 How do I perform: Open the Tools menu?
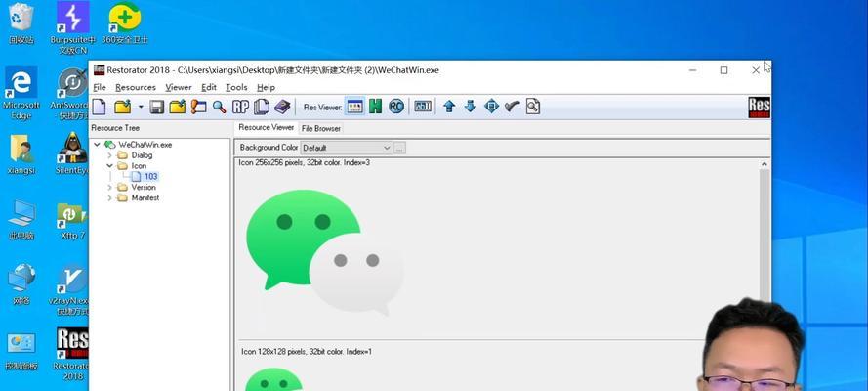point(236,88)
